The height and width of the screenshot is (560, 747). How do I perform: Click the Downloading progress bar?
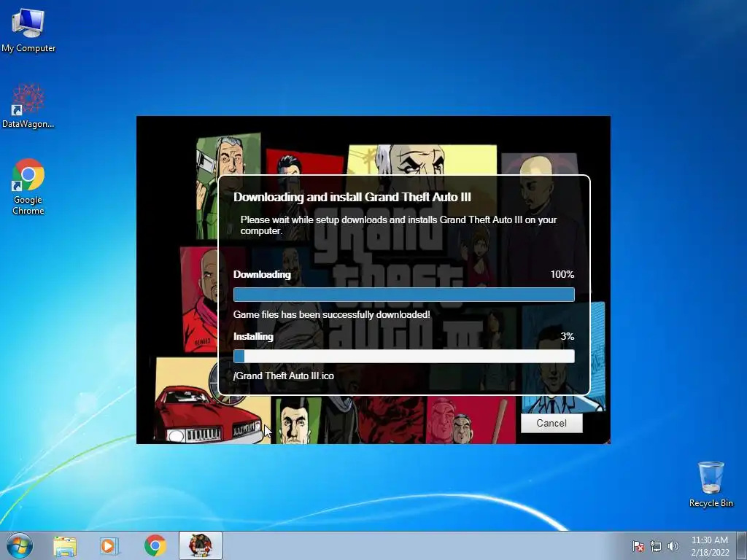(404, 295)
